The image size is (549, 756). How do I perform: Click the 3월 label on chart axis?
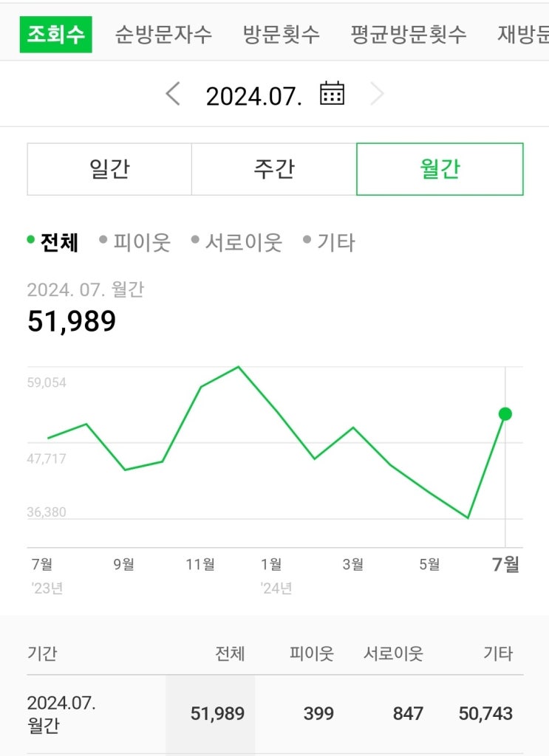tap(352, 564)
